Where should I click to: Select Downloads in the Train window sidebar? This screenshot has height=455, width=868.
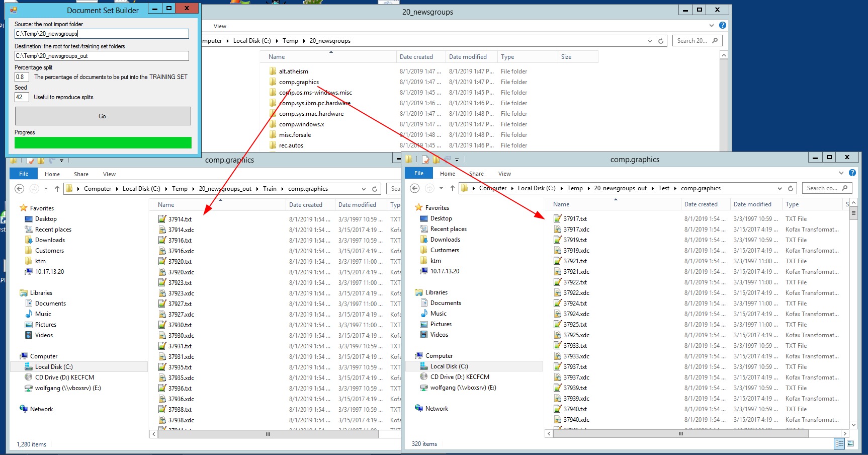[x=50, y=240]
